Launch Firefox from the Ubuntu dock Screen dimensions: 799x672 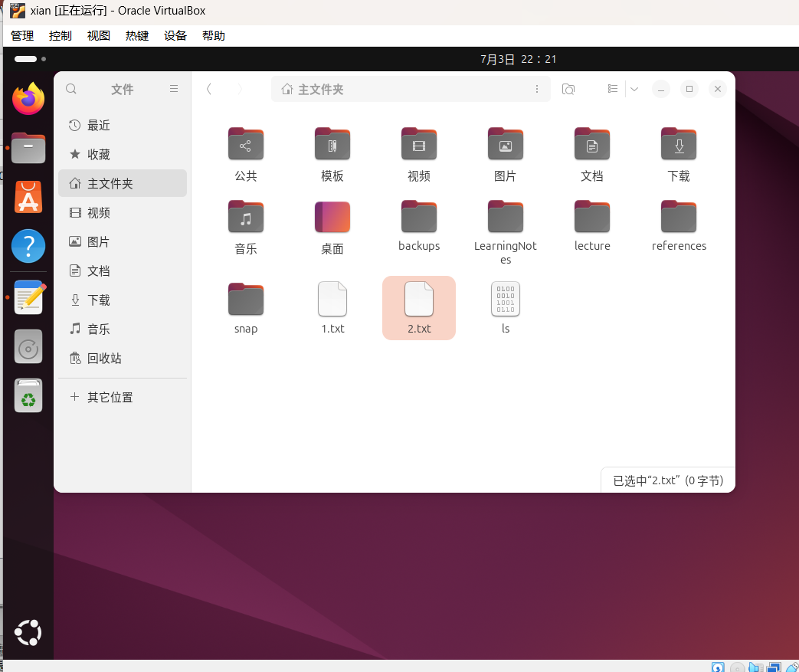pyautogui.click(x=28, y=99)
